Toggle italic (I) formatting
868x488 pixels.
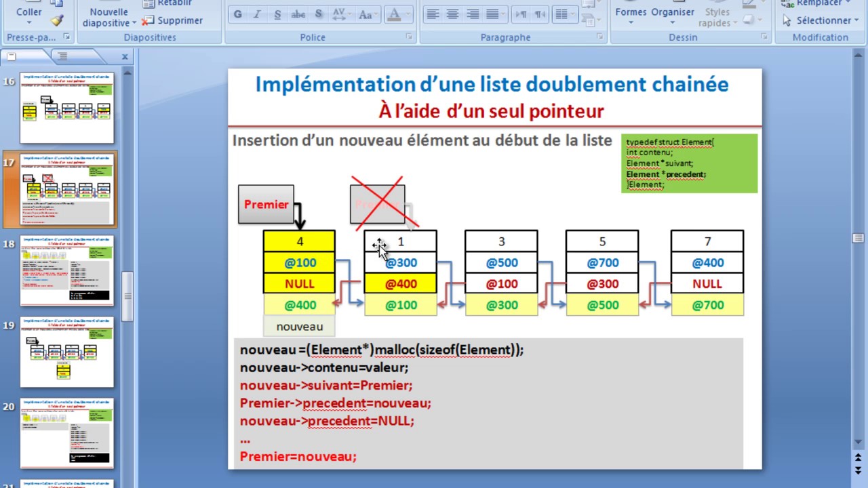point(258,14)
